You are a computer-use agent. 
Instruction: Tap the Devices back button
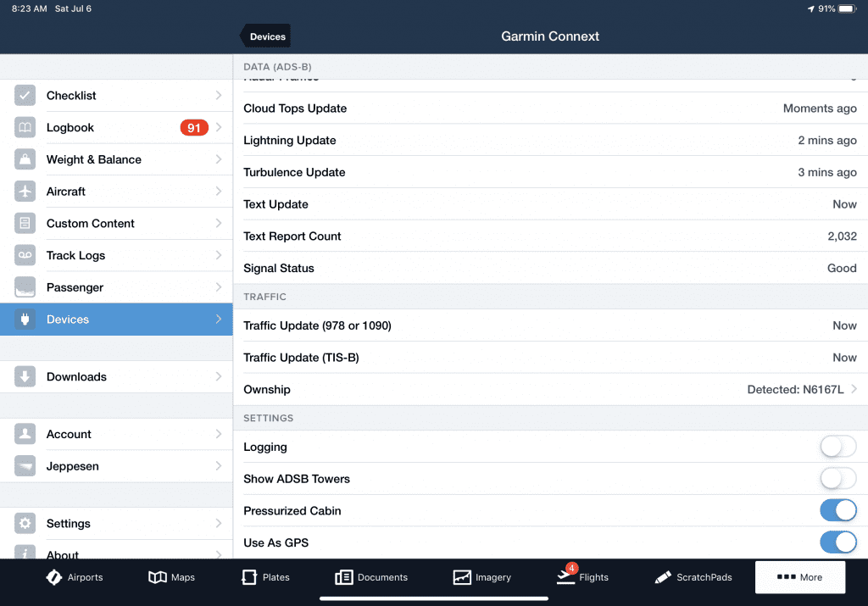point(265,36)
